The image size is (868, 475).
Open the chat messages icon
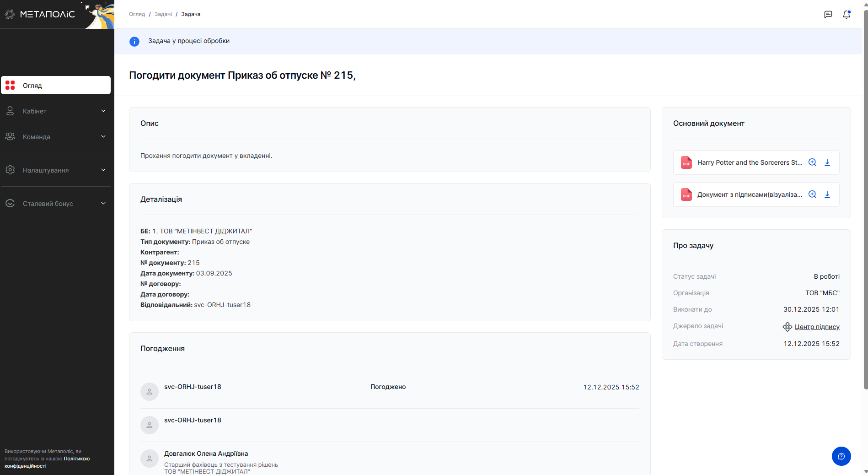pos(828,15)
